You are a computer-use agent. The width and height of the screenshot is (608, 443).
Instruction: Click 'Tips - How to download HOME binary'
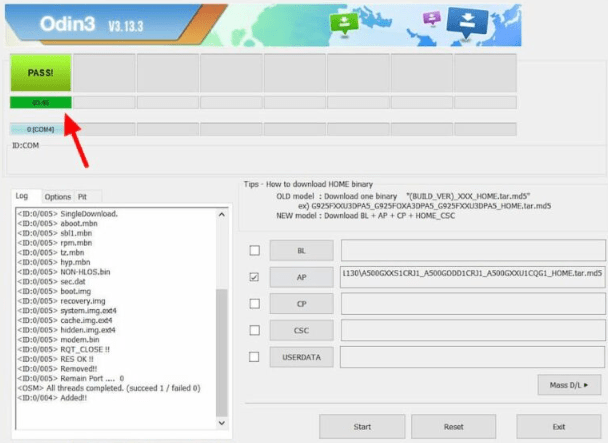[x=308, y=184]
